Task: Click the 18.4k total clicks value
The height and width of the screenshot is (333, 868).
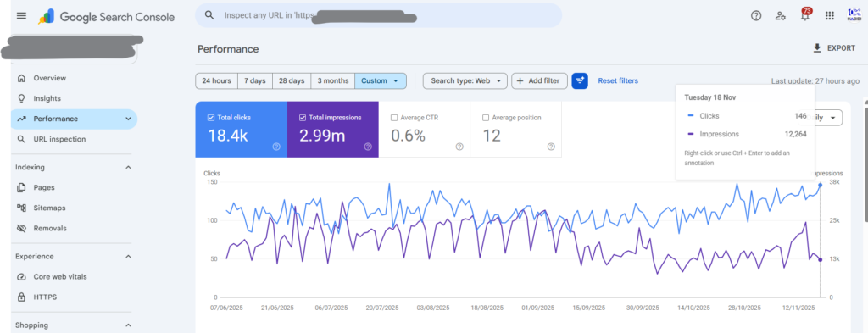Action: point(228,136)
